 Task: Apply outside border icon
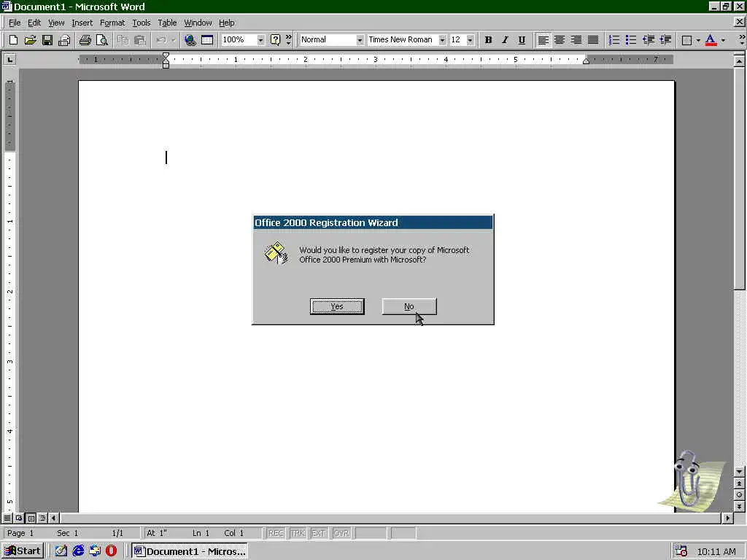686,40
